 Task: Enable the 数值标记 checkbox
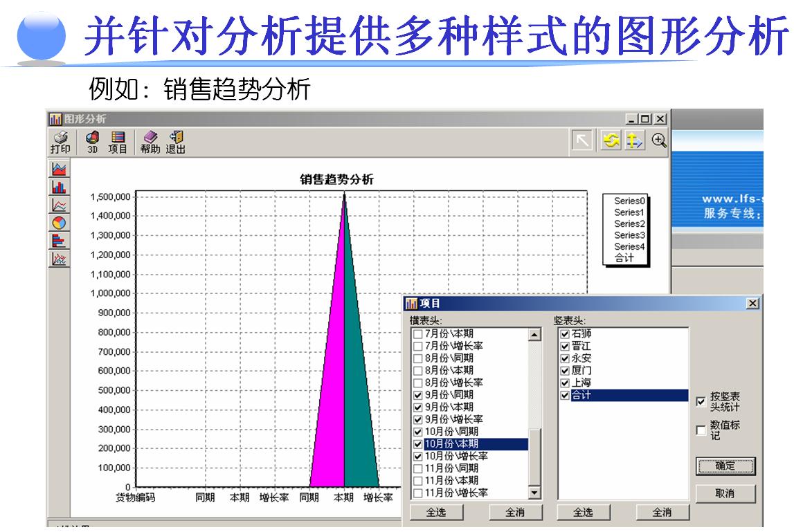pyautogui.click(x=701, y=430)
